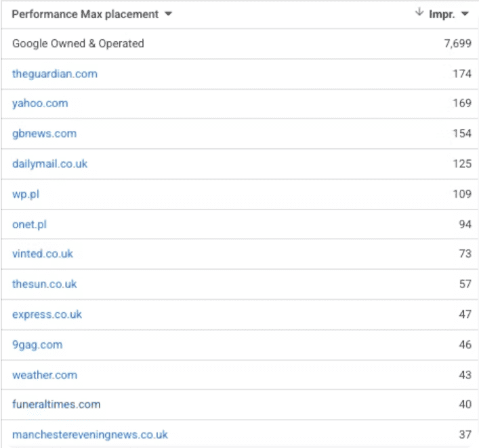Open the dailymail.co.uk placement link

(49, 164)
